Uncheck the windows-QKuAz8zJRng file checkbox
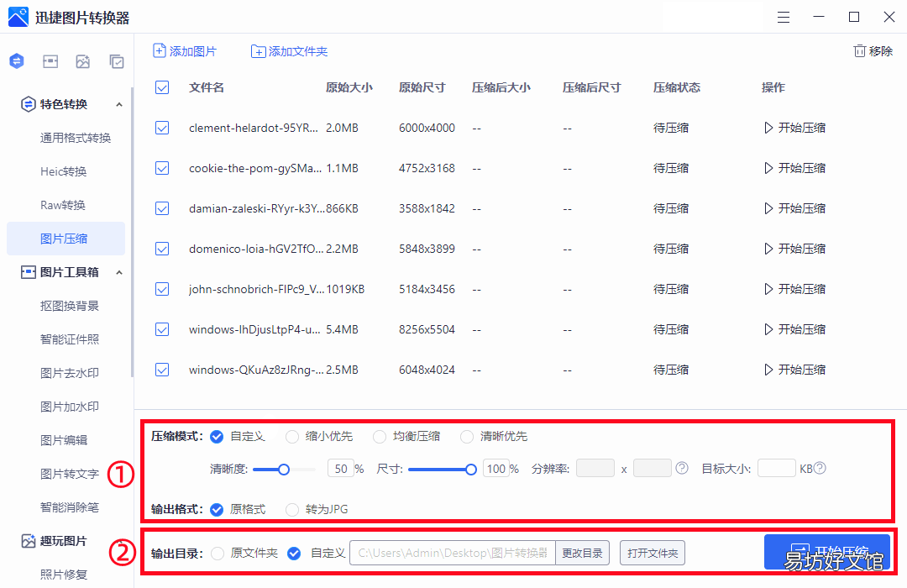 (162, 370)
